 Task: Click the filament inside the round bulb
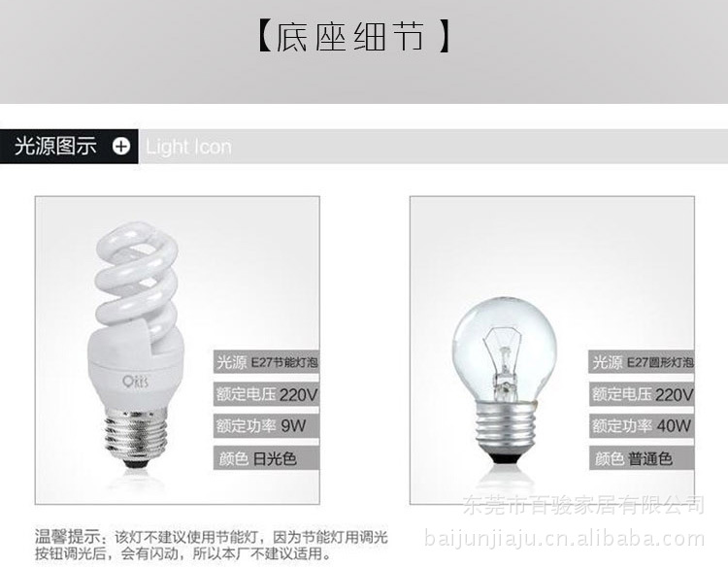[x=503, y=355]
